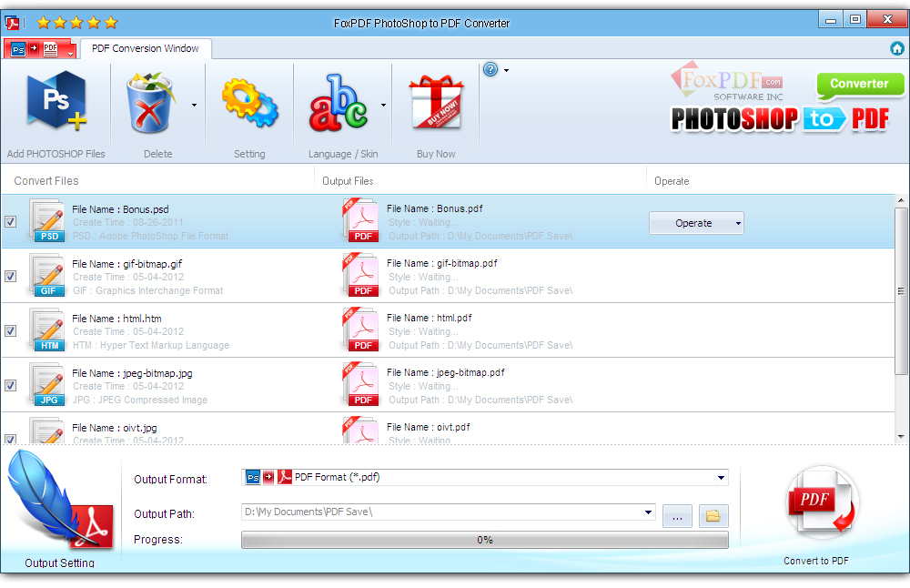Viewport: 910px width, 588px height.
Task: Click the scrollbar down arrow
Action: click(x=901, y=437)
